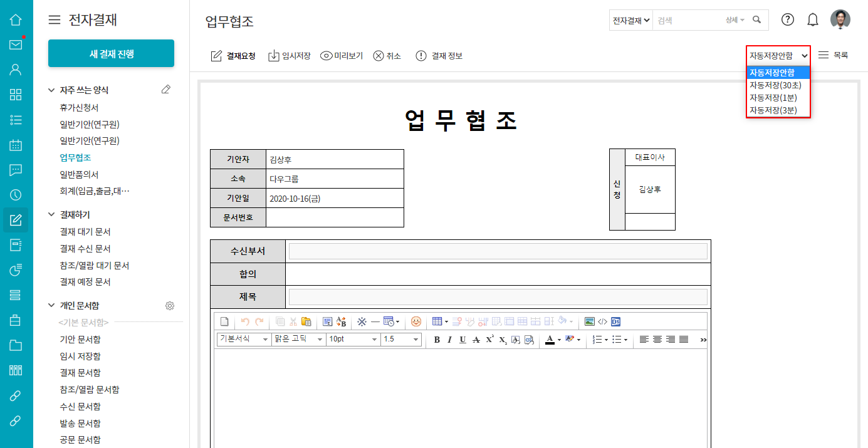Toggle bold formatting in editor
This screenshot has height=448, width=868.
437,340
